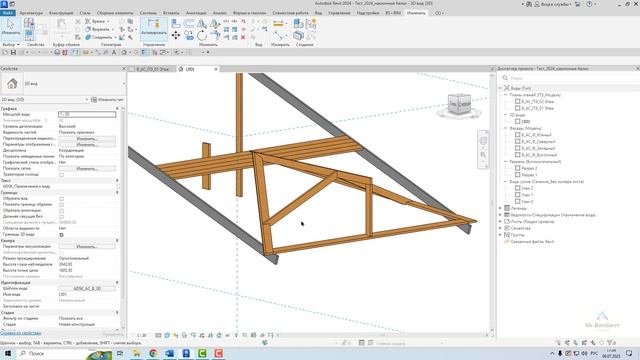Enable the Траектория солнца checkbox
Viewport: 640px width, 360px height.
62,175
